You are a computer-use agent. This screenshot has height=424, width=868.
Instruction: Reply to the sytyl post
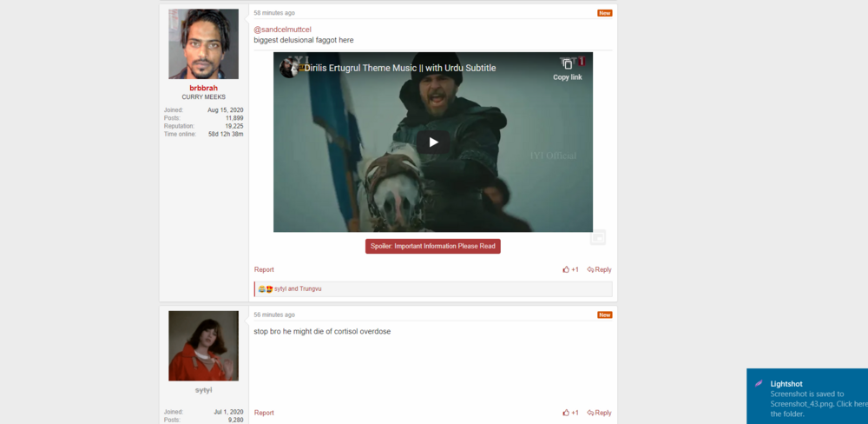coord(600,413)
